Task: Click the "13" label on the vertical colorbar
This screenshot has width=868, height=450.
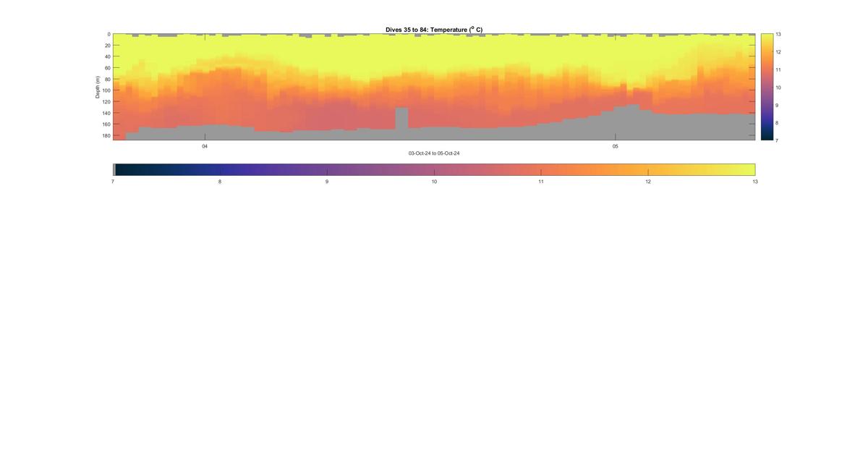Action: pyautogui.click(x=778, y=34)
